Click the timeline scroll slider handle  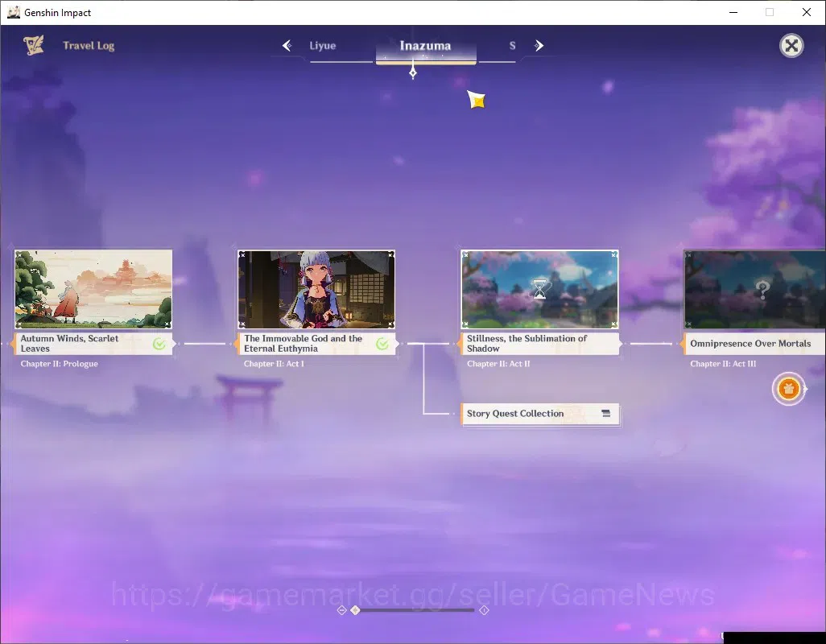pos(356,610)
